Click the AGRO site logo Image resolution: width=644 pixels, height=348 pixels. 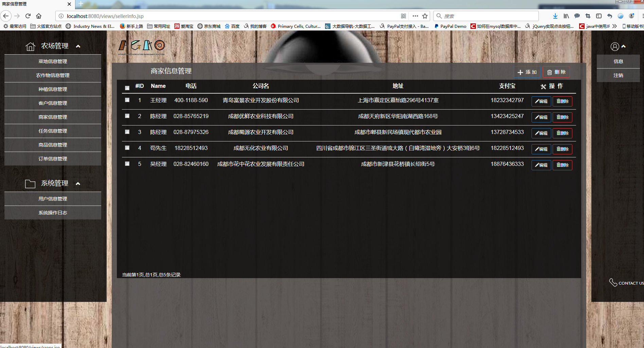tap(142, 47)
